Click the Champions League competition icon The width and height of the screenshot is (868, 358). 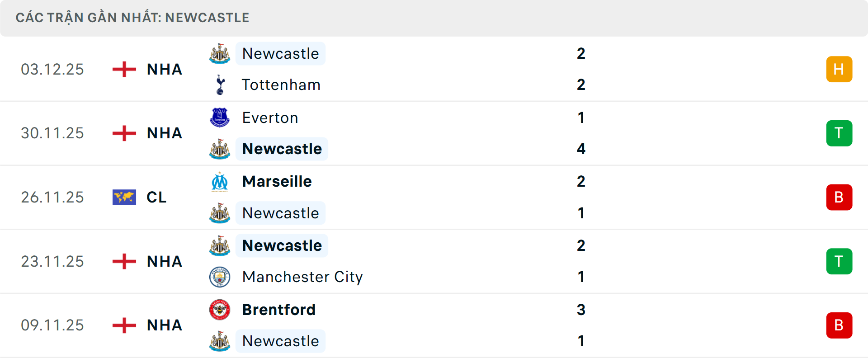click(124, 197)
